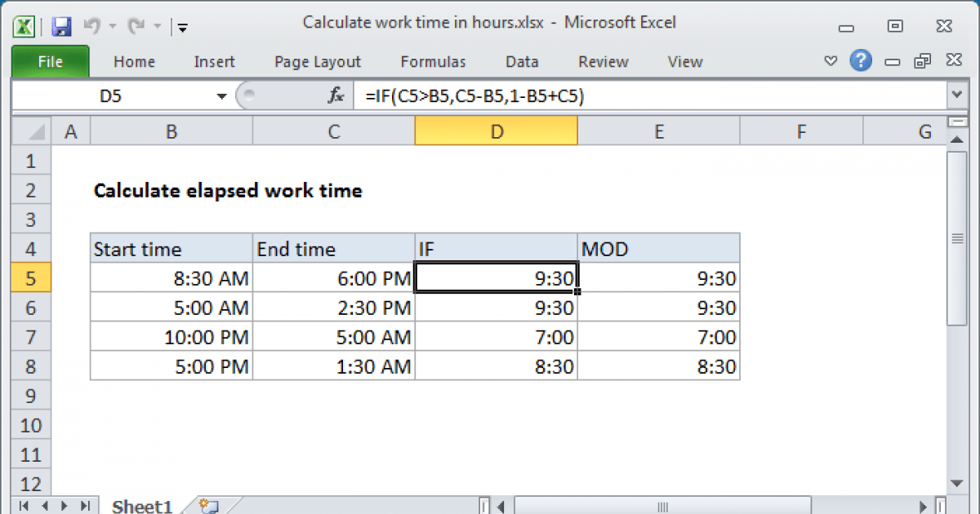Click the vertical scrollbar down arrow
Screen dimensions: 980x514
point(956,484)
